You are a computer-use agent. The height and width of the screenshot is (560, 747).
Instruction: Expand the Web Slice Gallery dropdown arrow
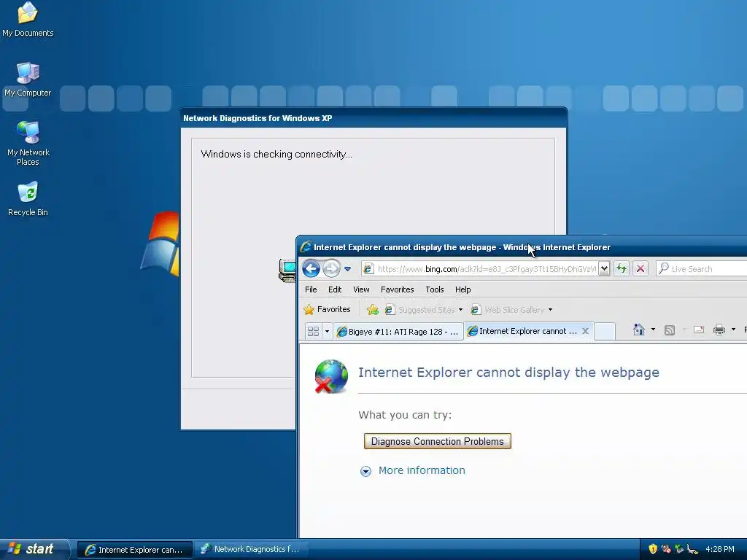[x=550, y=310]
